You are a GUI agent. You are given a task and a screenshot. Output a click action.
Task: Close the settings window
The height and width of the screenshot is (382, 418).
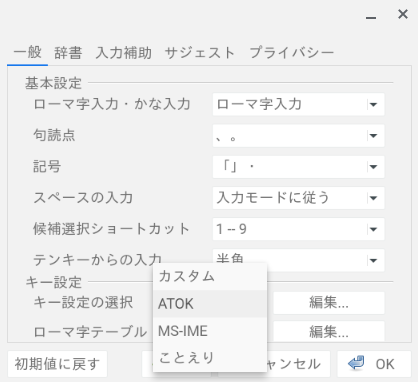(x=403, y=14)
